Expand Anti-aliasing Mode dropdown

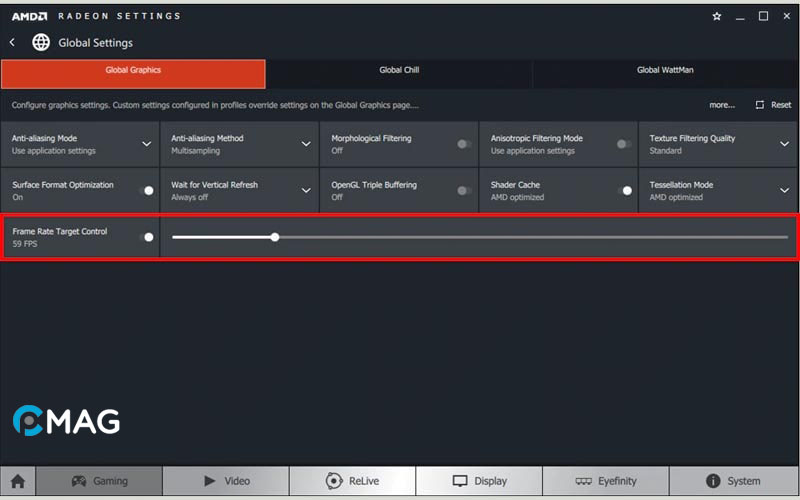tap(146, 144)
